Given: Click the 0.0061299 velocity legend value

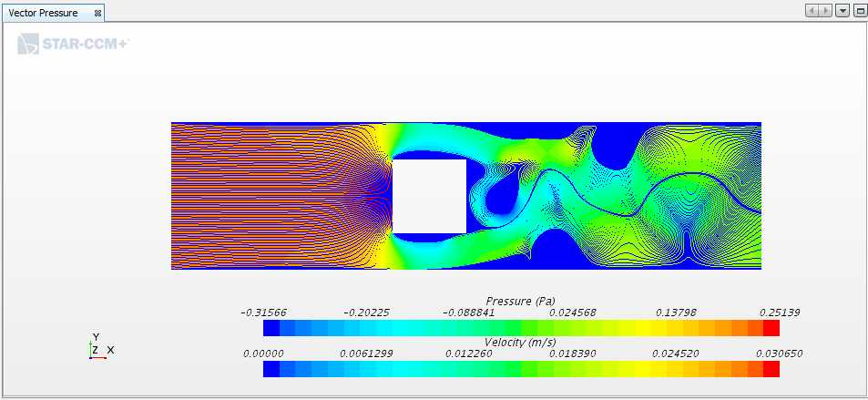Looking at the screenshot, I should [366, 354].
